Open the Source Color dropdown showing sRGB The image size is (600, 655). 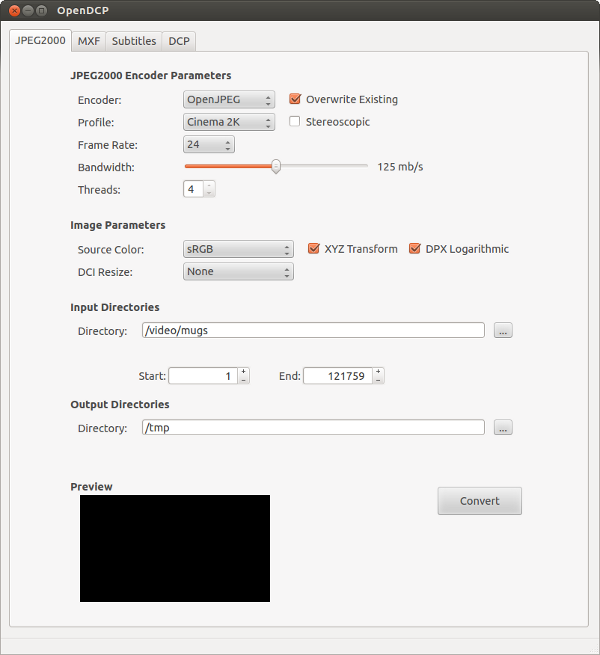pyautogui.click(x=238, y=249)
